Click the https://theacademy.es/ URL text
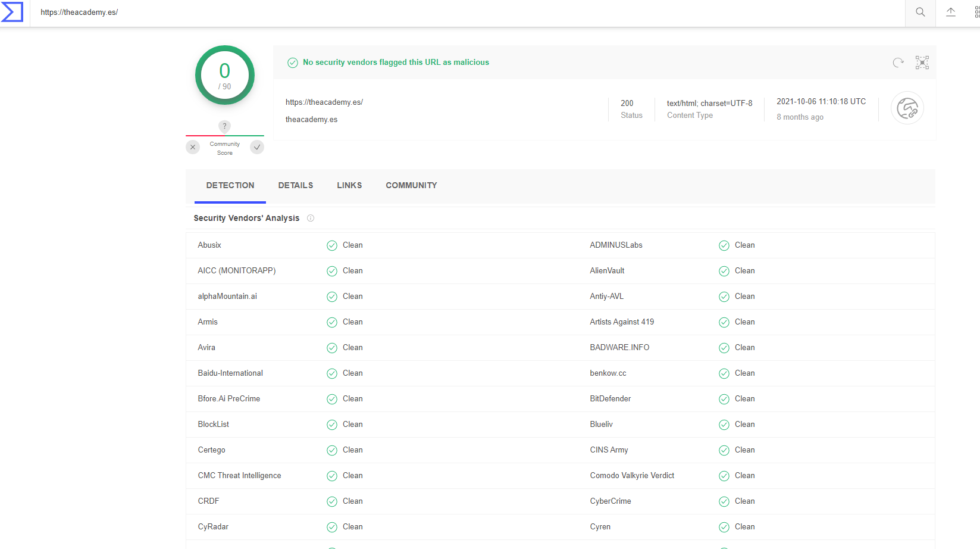Viewport: 980px width, 549px height. click(324, 102)
